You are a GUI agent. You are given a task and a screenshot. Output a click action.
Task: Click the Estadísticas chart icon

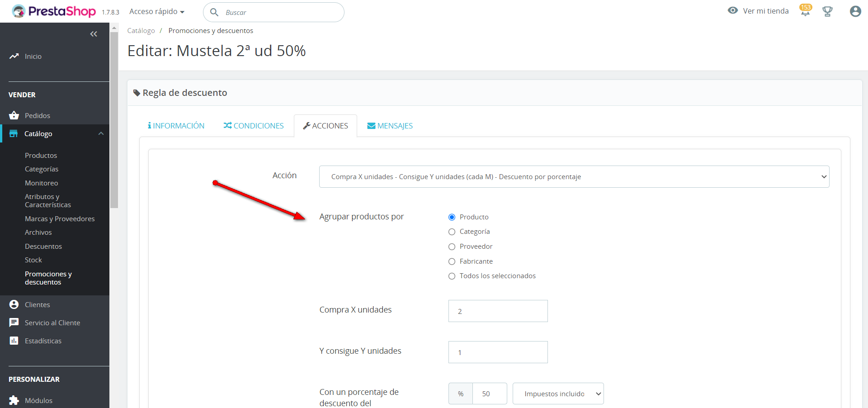point(14,341)
